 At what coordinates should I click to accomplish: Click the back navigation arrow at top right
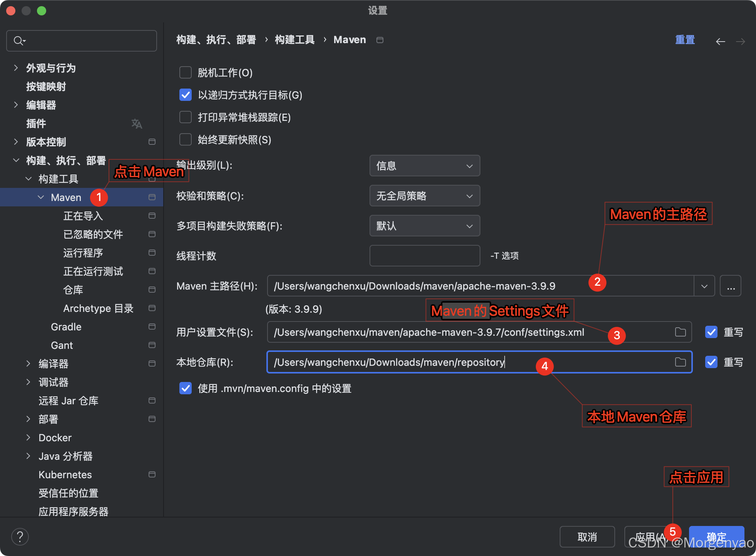(721, 41)
